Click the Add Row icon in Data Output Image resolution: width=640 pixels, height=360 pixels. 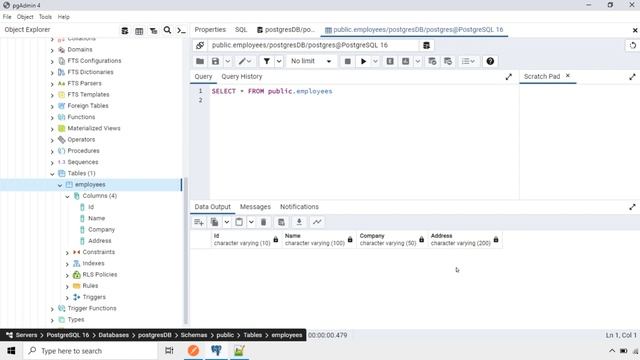(x=199, y=222)
